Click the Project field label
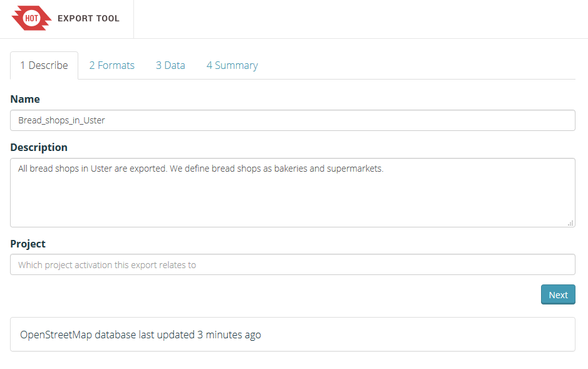Screen dimensions: 588x369 pyautogui.click(x=28, y=244)
